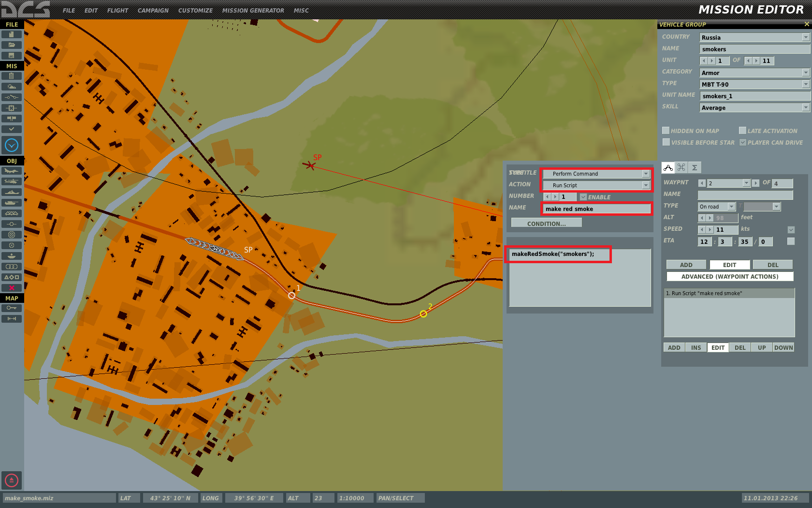
Task: Toggle the checkbox on the ETA row
Action: 791,241
